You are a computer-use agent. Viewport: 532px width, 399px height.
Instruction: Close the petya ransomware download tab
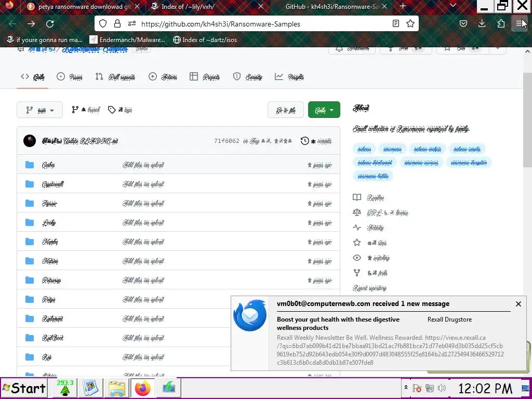[137, 6]
